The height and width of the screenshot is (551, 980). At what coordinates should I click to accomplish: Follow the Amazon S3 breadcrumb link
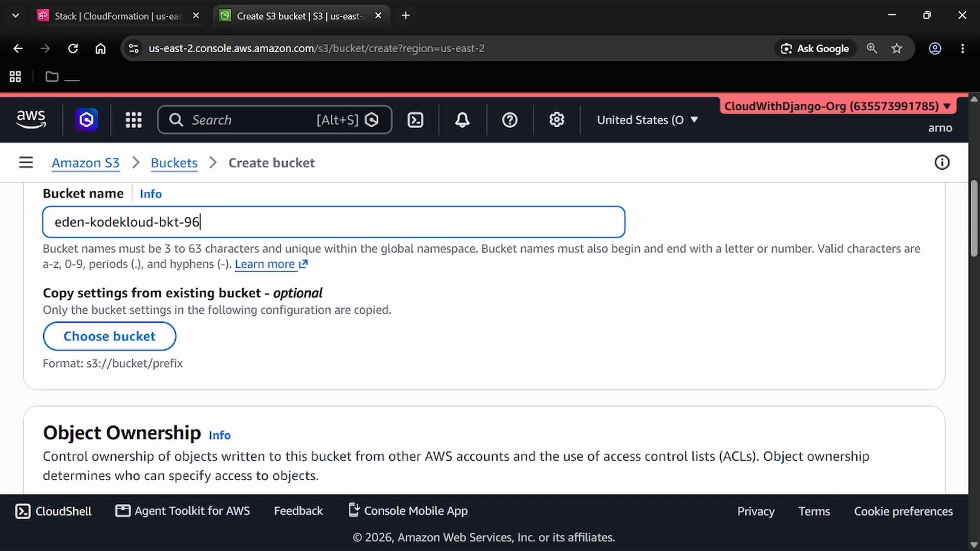click(x=85, y=163)
